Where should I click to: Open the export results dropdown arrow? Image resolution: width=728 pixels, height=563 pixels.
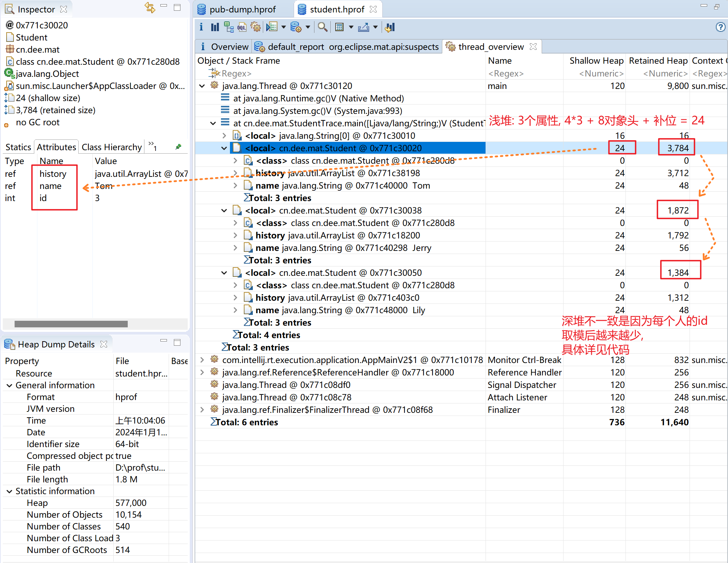click(x=375, y=27)
